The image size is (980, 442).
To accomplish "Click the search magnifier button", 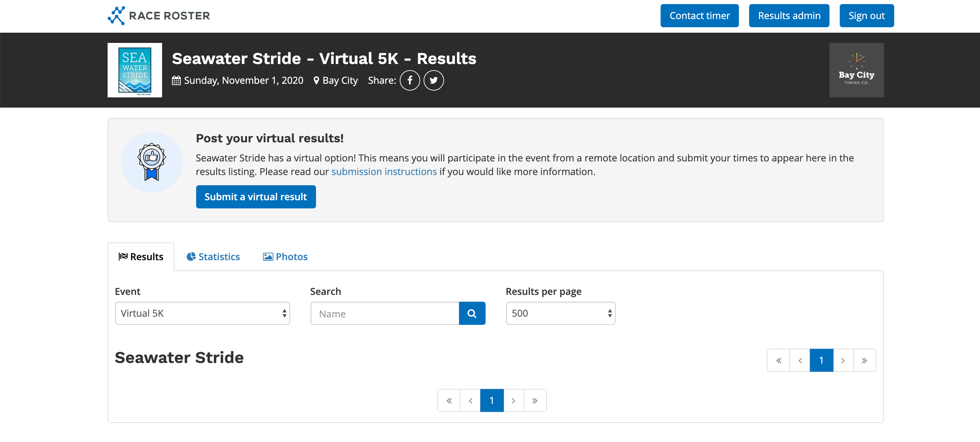I will coord(472,313).
